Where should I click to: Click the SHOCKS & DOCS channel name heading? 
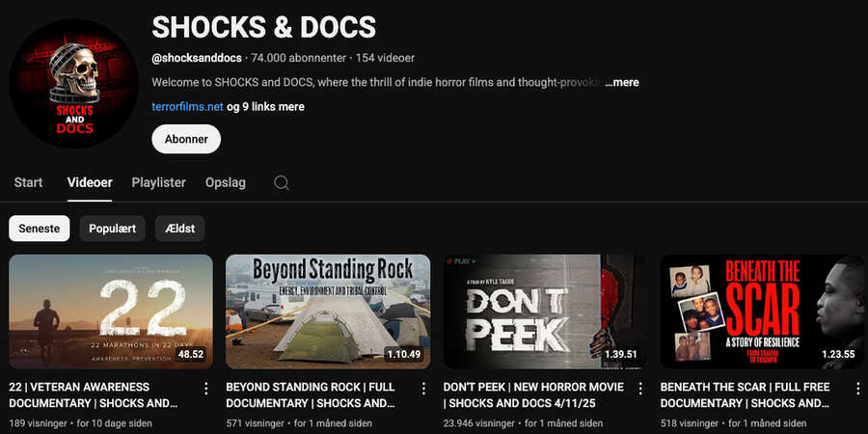coord(263,27)
